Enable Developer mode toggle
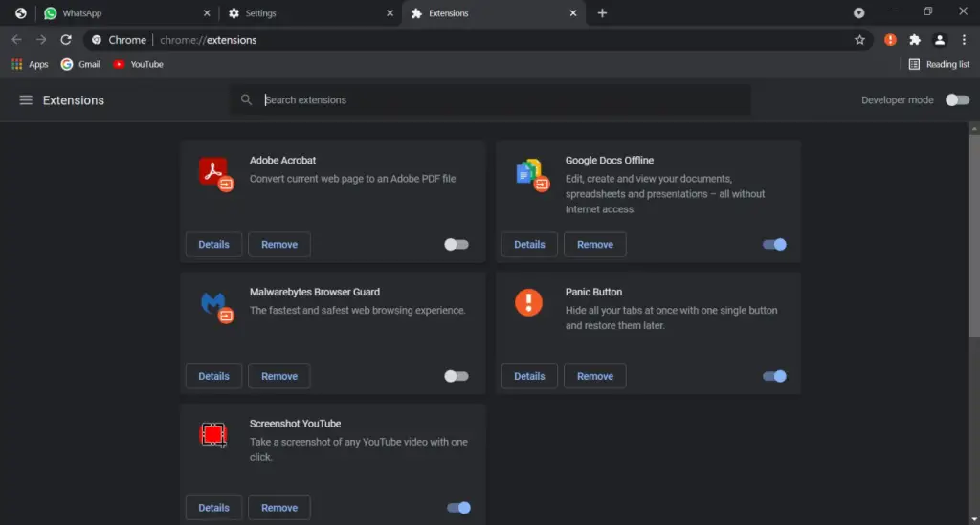This screenshot has width=980, height=525. (x=957, y=99)
